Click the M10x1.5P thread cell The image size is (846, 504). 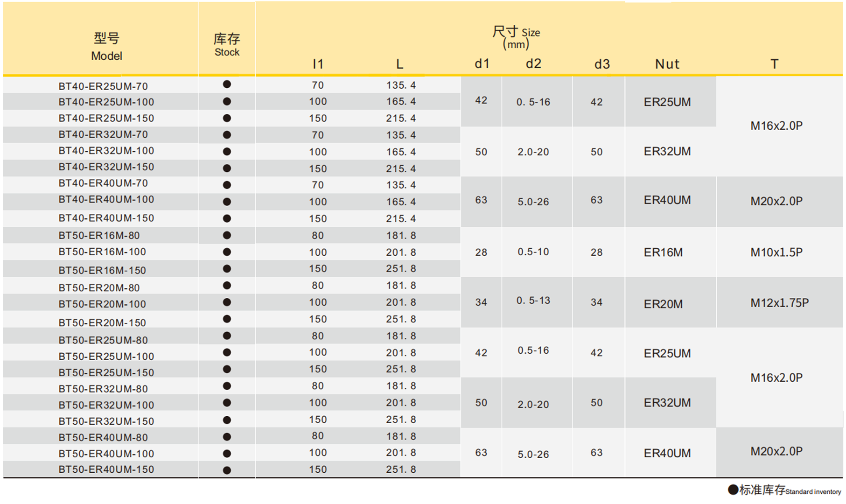pos(776,252)
